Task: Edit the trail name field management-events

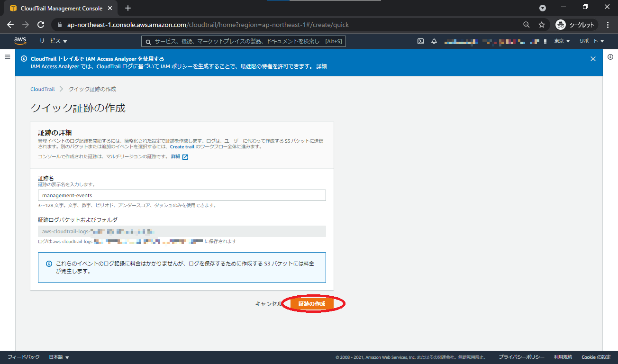Action: click(x=182, y=195)
